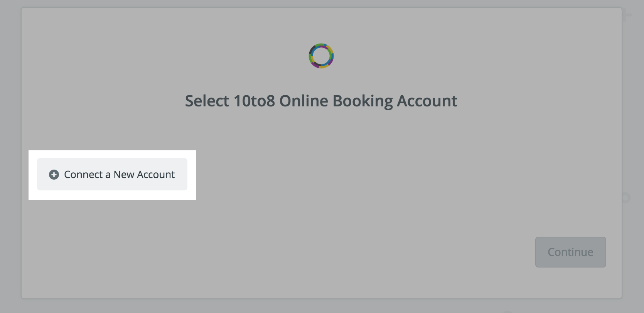Click the Select 10to8 Online Booking Account heading
This screenshot has width=644, height=313.
click(321, 101)
